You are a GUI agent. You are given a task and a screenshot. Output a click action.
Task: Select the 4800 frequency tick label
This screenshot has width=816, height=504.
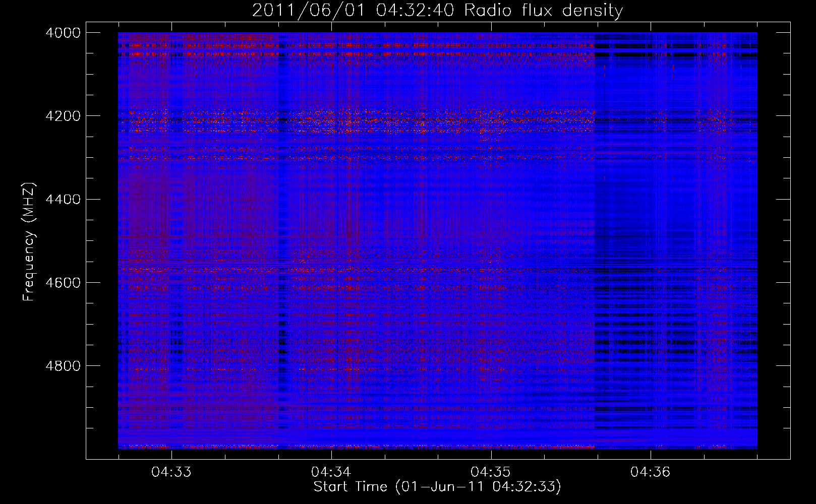click(x=63, y=366)
